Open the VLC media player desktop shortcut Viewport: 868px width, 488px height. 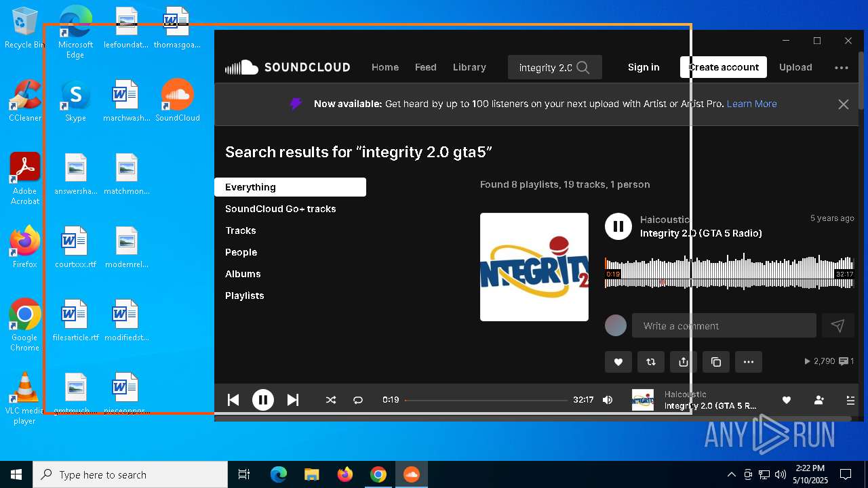point(24,399)
